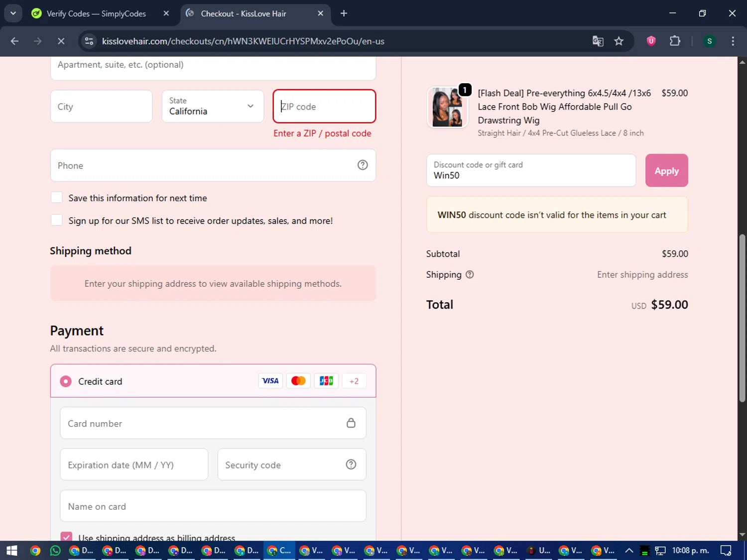Screen dimensions: 747x560
Task: Click the Apply discount button
Action: coord(666,170)
